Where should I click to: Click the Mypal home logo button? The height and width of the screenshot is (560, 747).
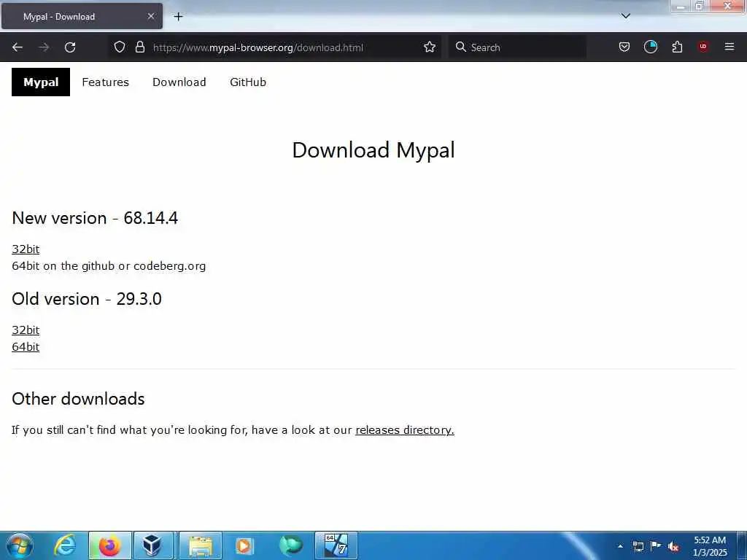(x=41, y=82)
